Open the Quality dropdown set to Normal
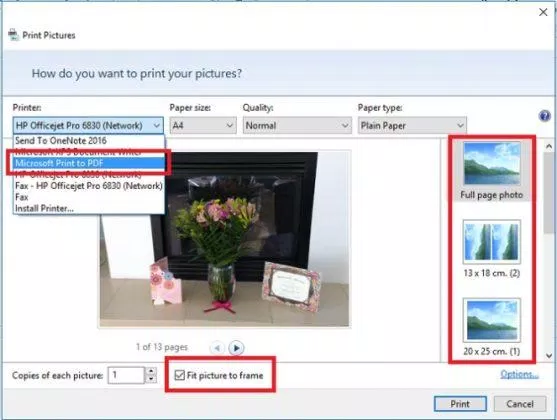The height and width of the screenshot is (420, 557). pyautogui.click(x=297, y=125)
